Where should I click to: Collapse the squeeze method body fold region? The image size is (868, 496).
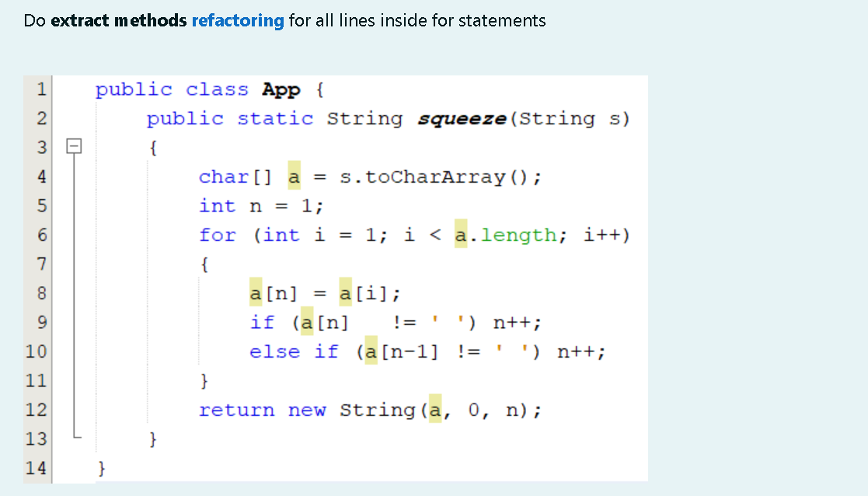tap(74, 146)
